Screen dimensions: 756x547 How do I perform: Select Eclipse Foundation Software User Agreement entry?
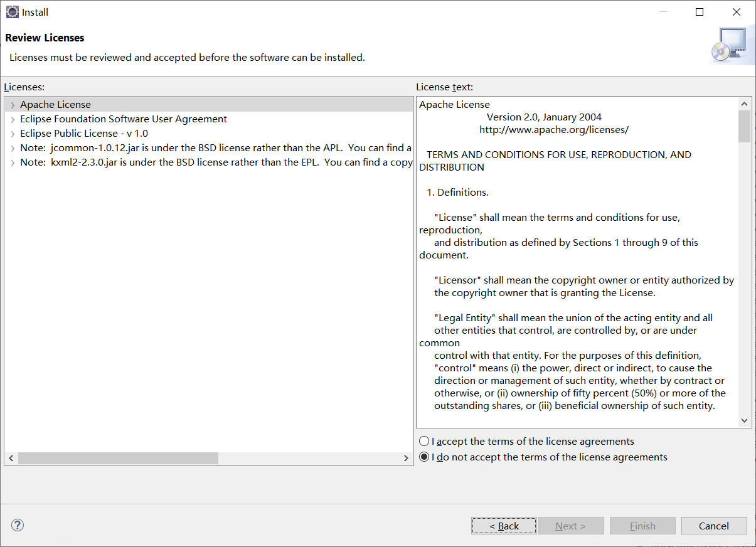124,119
